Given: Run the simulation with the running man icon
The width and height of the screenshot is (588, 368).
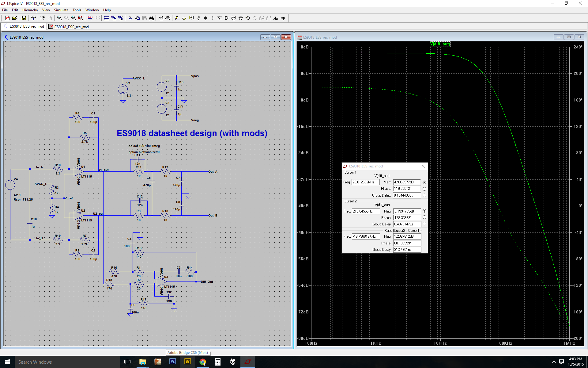Looking at the screenshot, I should pyautogui.click(x=43, y=18).
